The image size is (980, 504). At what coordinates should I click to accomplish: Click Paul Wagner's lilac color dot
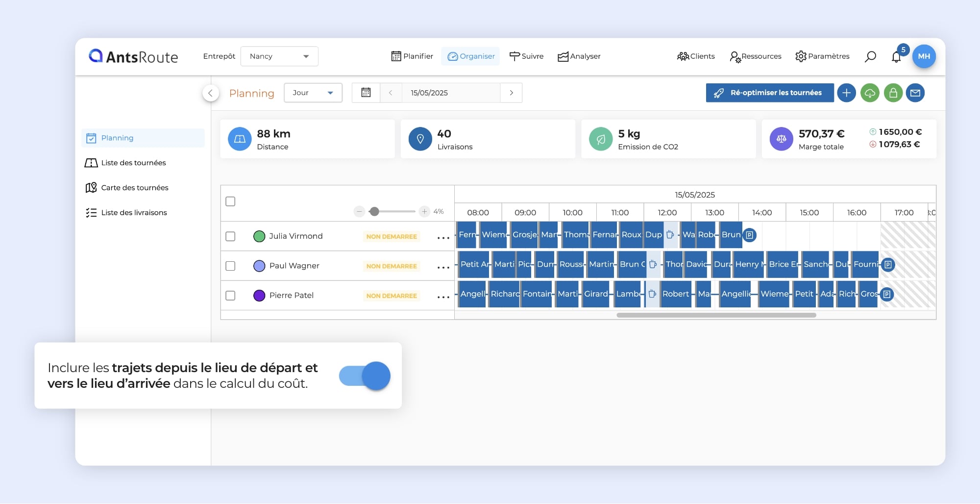point(259,266)
